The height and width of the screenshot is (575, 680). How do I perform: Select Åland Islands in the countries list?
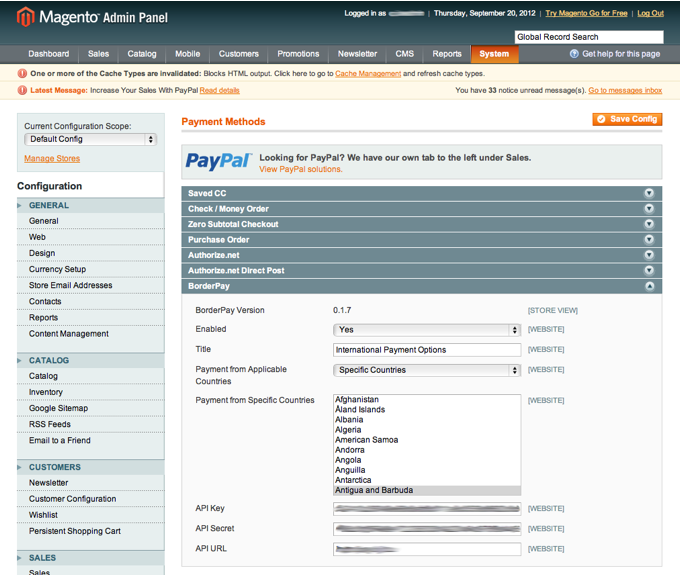(x=427, y=409)
